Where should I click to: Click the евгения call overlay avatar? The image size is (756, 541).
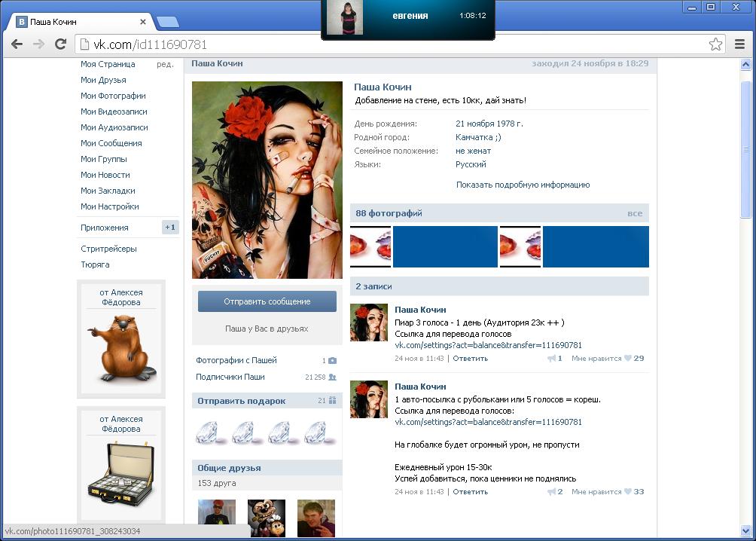344,17
